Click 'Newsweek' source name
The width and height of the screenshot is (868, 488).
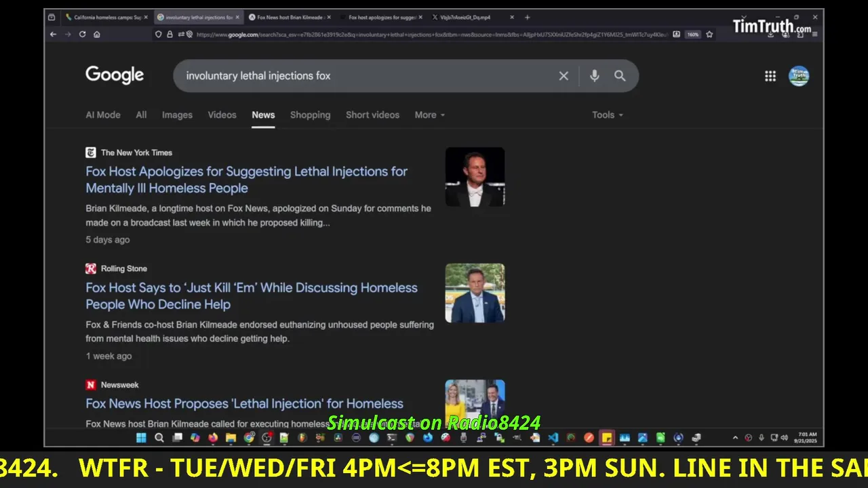point(119,384)
